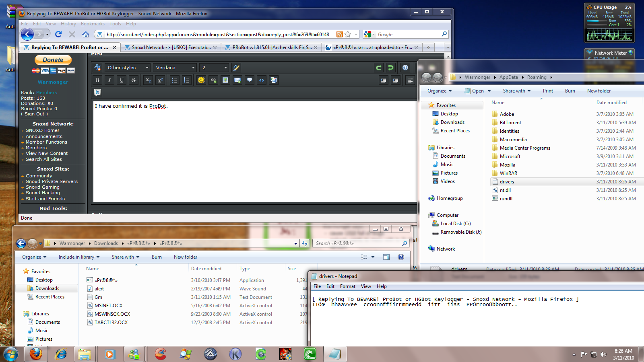Bookmark page with star icon
Screen dimensions: 644x362
point(348,34)
